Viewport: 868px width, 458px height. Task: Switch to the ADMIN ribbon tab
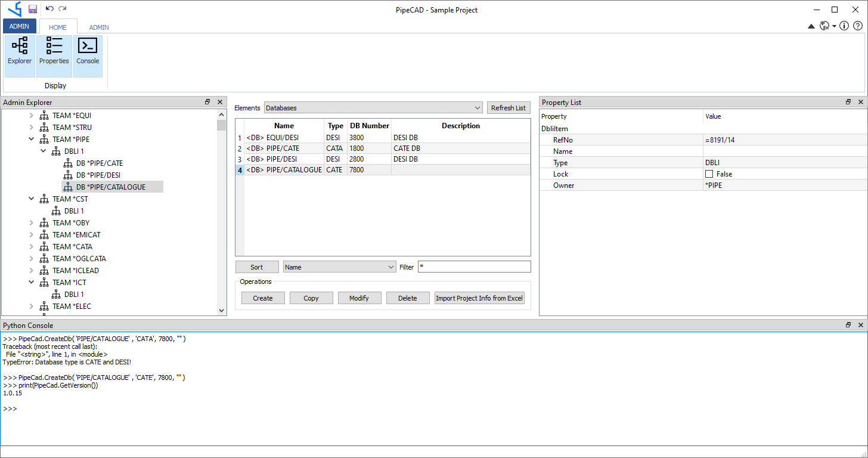(98, 27)
